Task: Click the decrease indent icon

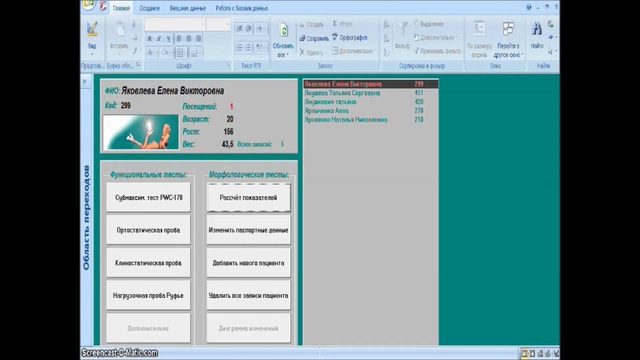Action: 240,28
